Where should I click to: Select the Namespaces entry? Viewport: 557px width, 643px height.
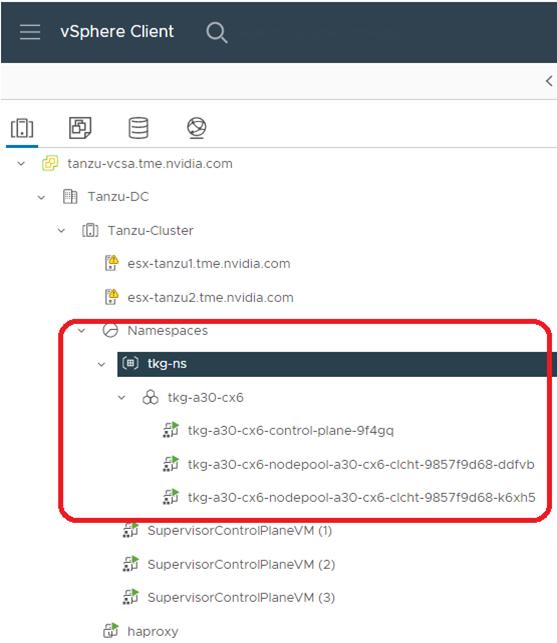click(x=167, y=331)
